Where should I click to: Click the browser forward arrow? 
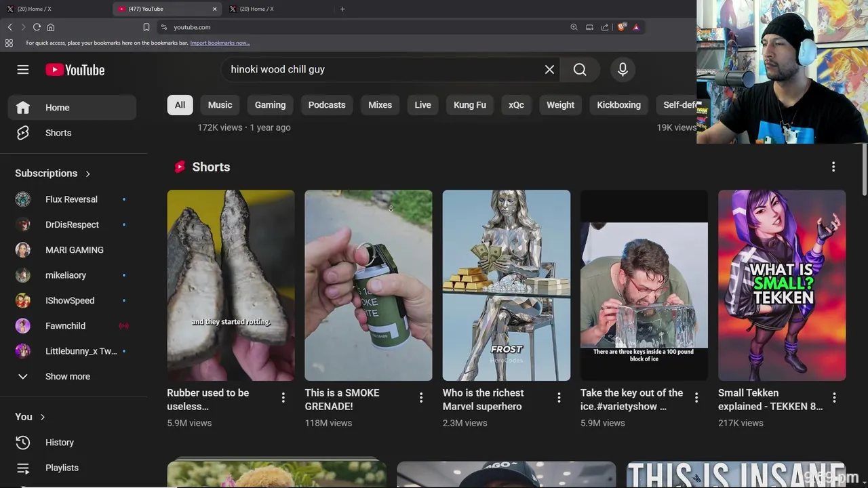coord(23,27)
